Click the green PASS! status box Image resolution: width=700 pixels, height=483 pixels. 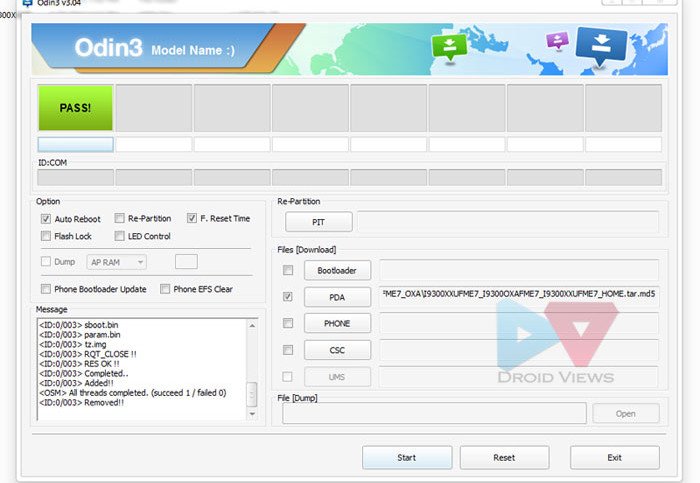75,108
